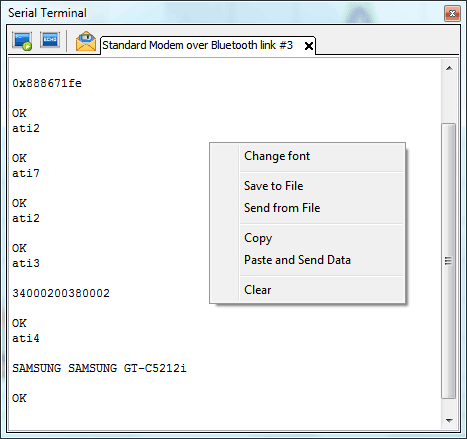467x439 pixels.
Task: Select the Standard Modem over Bluetooth link #3 tab
Action: [197, 45]
